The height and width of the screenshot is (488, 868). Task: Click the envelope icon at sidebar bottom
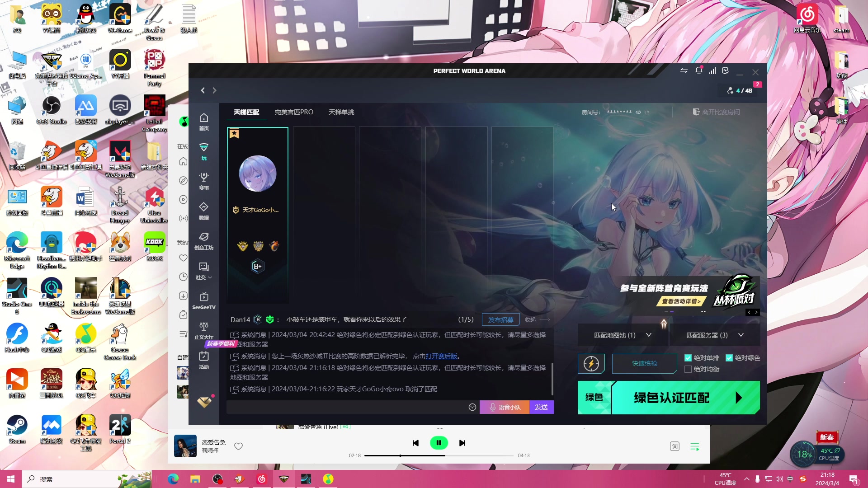click(204, 402)
